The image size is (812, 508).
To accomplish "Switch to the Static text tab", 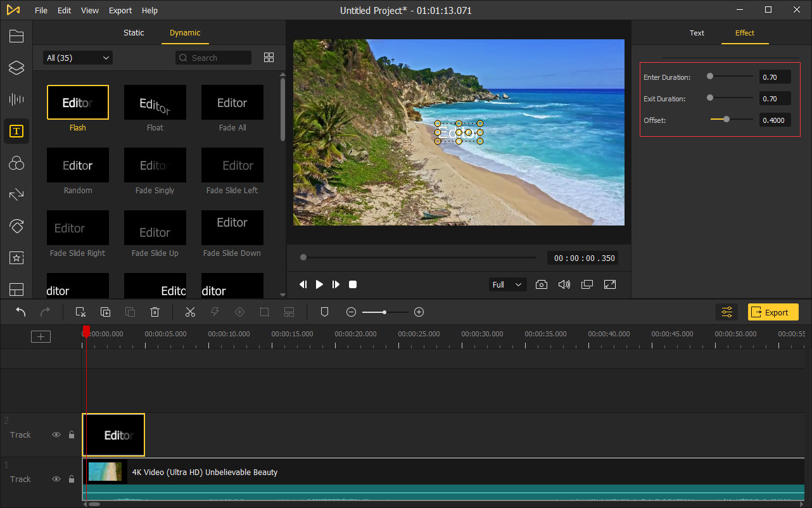I will pyautogui.click(x=134, y=33).
